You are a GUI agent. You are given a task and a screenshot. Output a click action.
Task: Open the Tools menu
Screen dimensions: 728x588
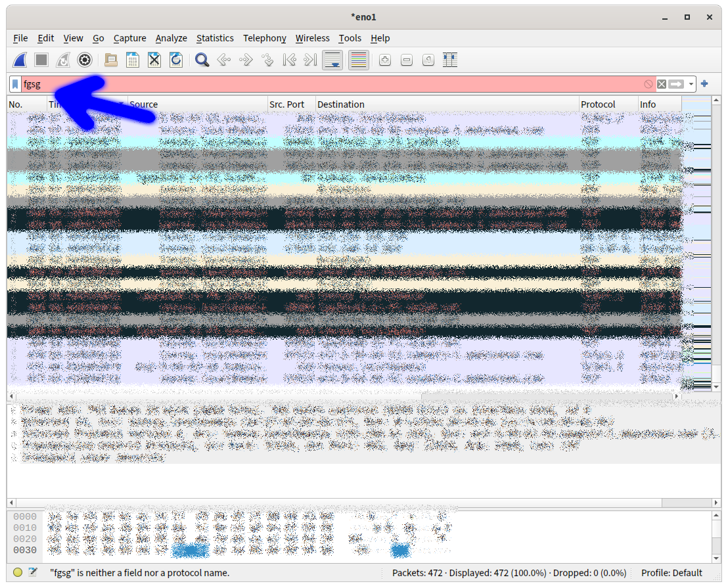[x=350, y=38]
